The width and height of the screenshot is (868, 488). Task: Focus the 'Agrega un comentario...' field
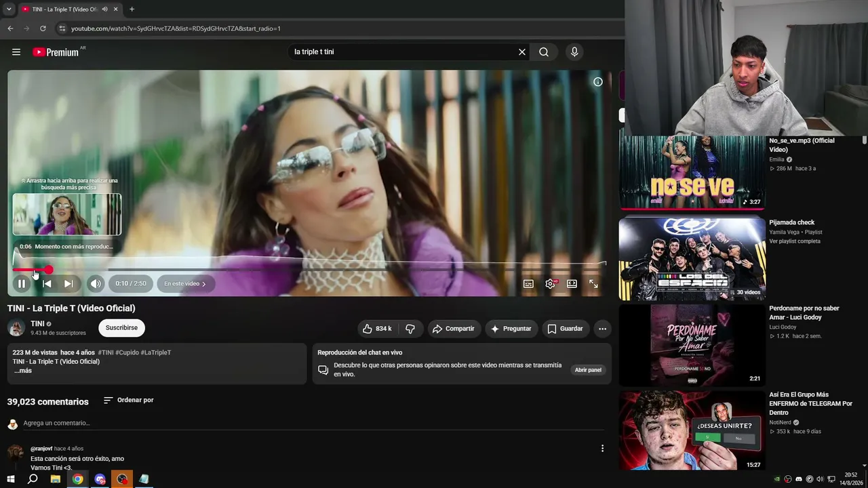tap(312, 424)
